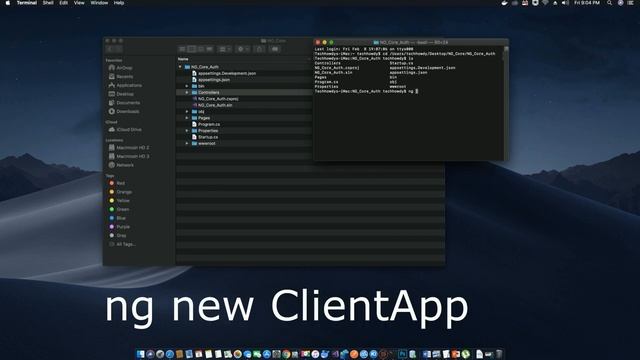Expand the Pages folder
This screenshot has width=640, height=360.
point(187,118)
